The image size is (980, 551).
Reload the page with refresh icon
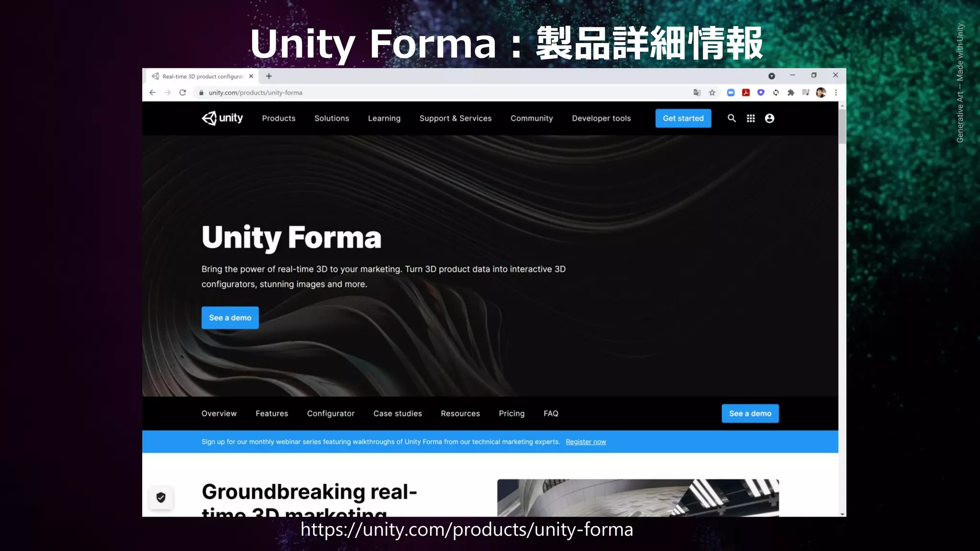[x=183, y=93]
